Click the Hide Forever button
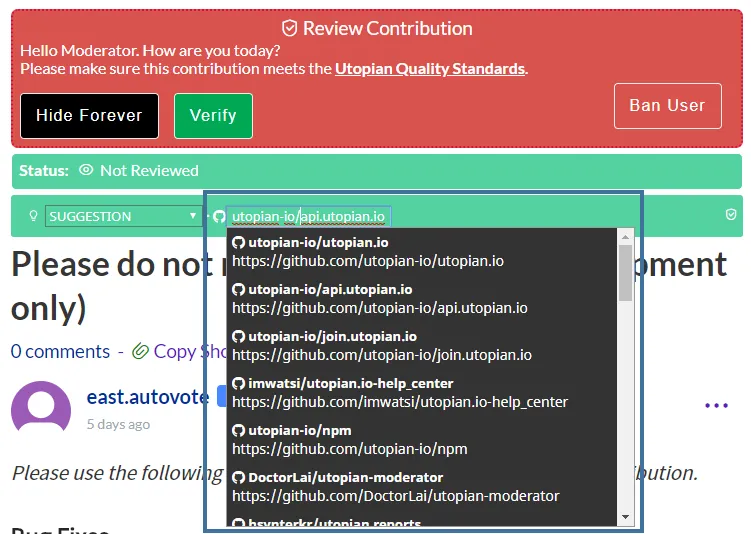The height and width of the screenshot is (534, 751). tap(89, 116)
